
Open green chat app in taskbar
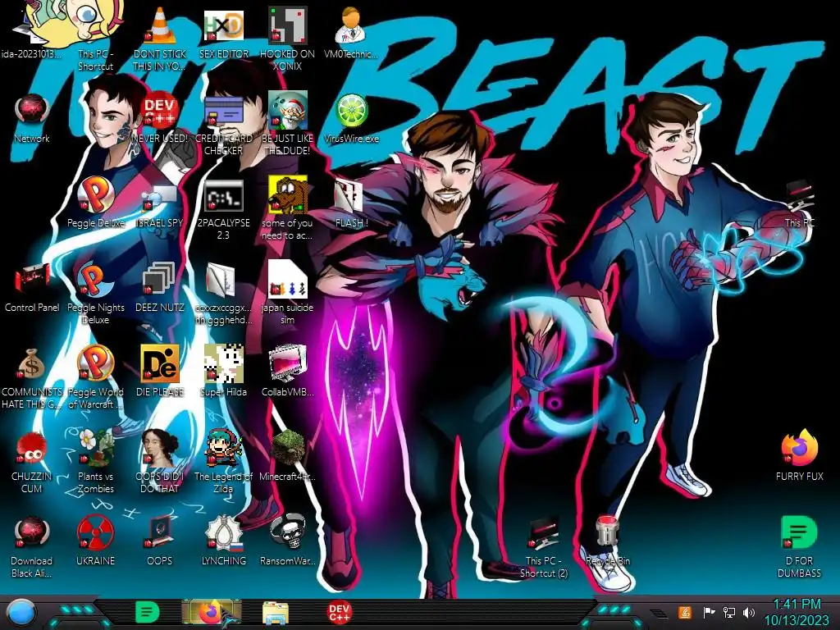coord(147,612)
